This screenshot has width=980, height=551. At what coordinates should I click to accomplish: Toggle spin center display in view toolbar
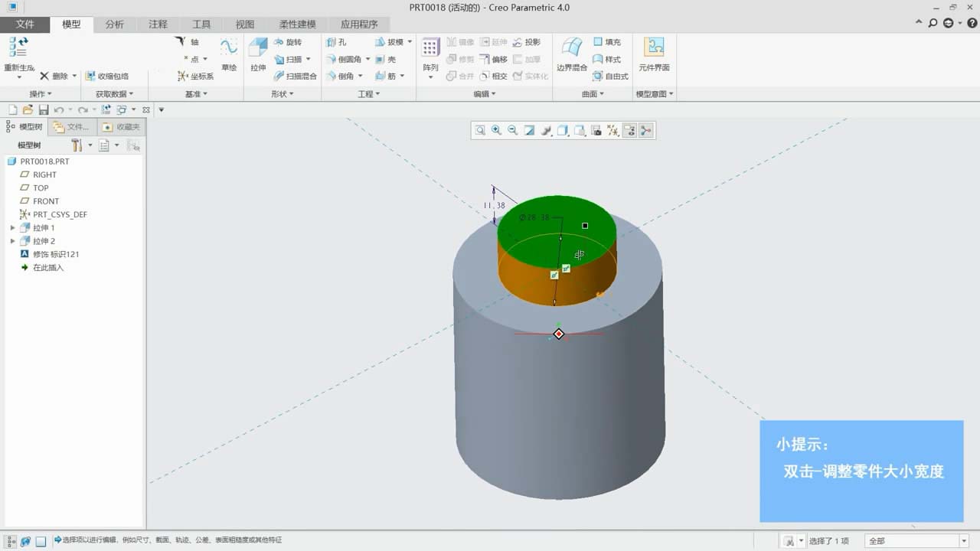pyautogui.click(x=646, y=131)
